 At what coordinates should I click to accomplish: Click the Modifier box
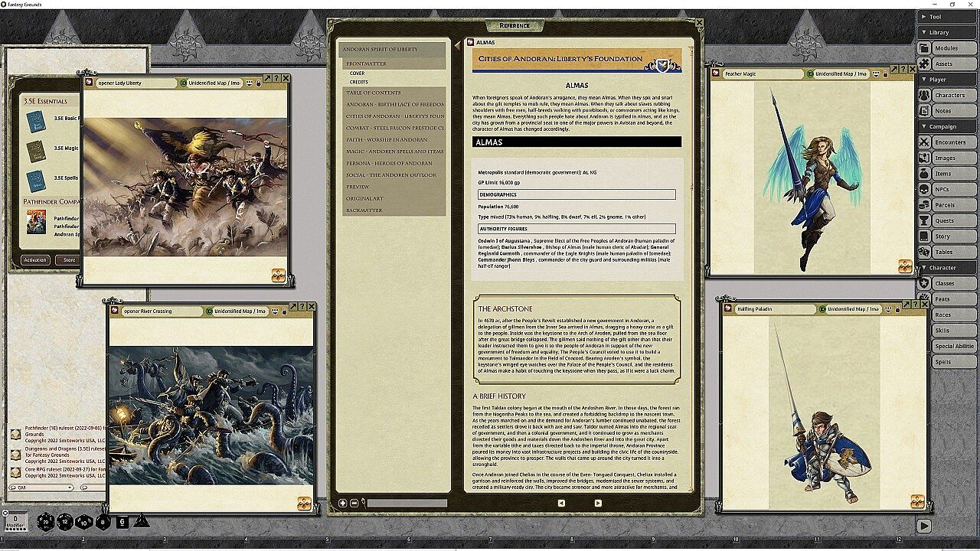click(x=15, y=521)
